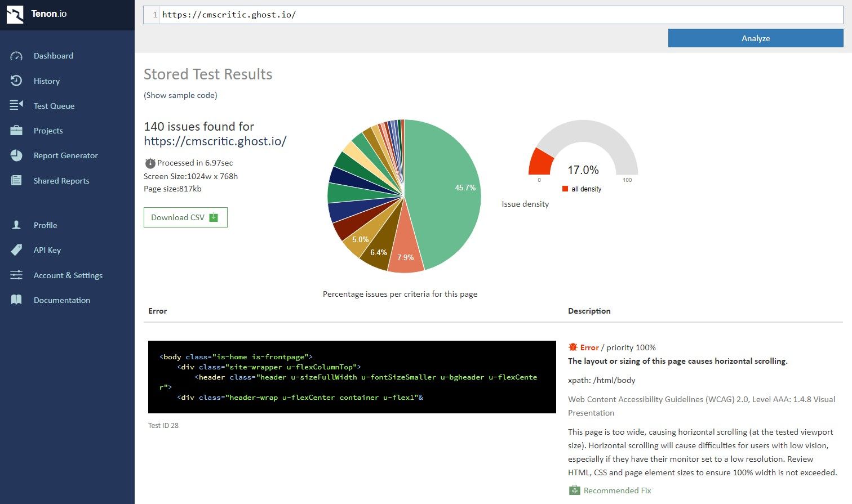The width and height of the screenshot is (852, 504).
Task: Click the Profile person icon
Action: [x=16, y=225]
